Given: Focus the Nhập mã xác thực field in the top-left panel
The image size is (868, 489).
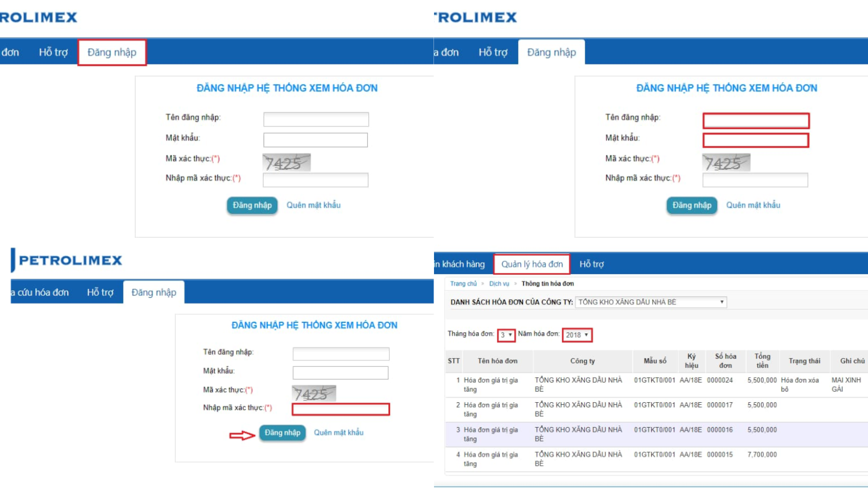Looking at the screenshot, I should pos(316,180).
